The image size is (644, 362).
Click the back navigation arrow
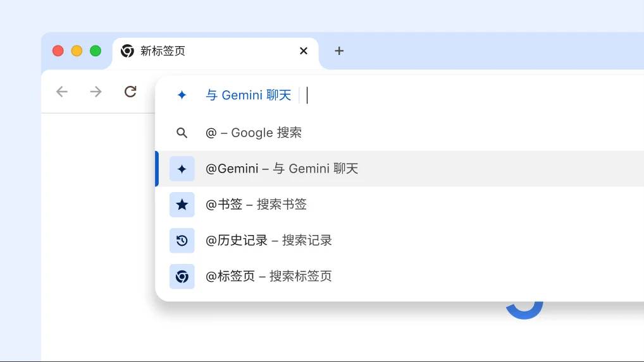(x=61, y=92)
